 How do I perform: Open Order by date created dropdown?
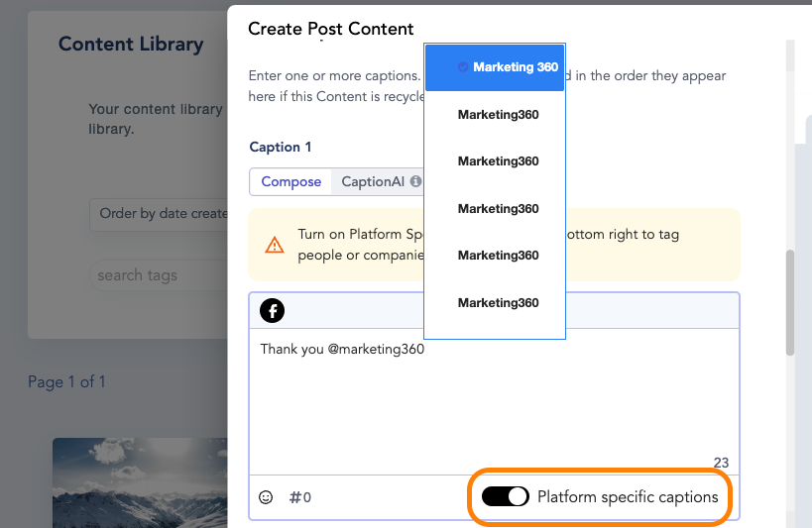pyautogui.click(x=159, y=214)
